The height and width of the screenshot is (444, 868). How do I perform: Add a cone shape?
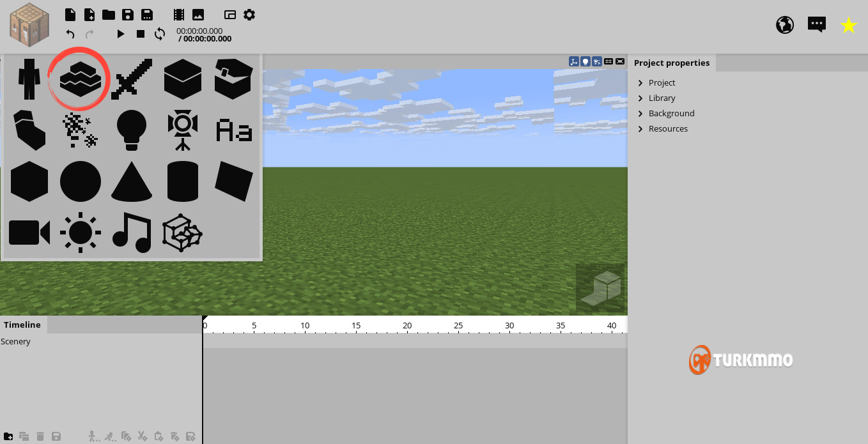click(132, 181)
